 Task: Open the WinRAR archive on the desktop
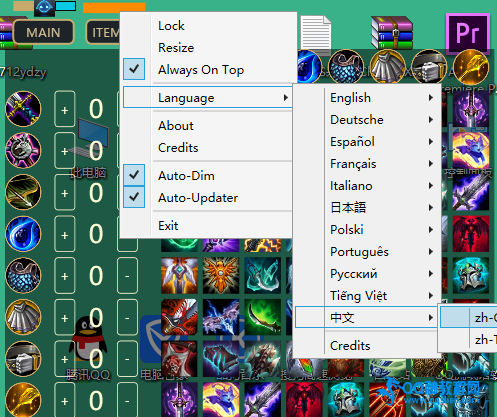pos(392,33)
